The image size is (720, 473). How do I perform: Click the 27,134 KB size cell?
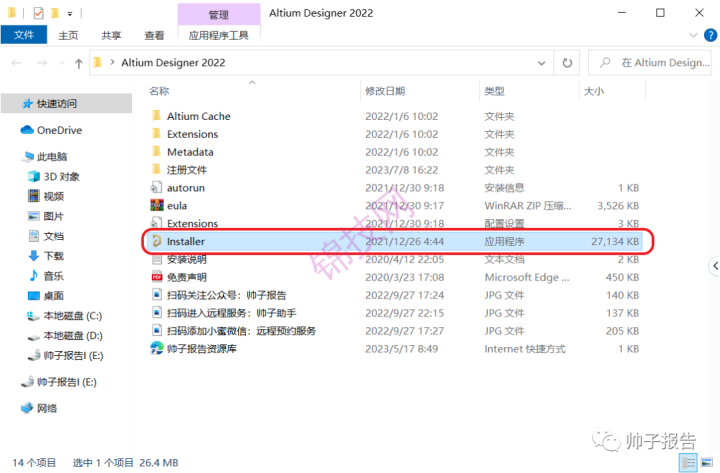[615, 241]
